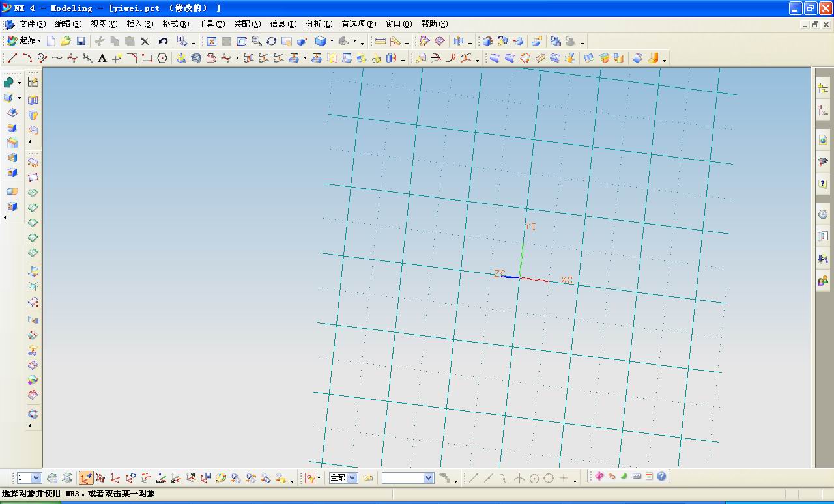Click the XC axis label in the viewport
This screenshot has height=504, width=834.
567,280
